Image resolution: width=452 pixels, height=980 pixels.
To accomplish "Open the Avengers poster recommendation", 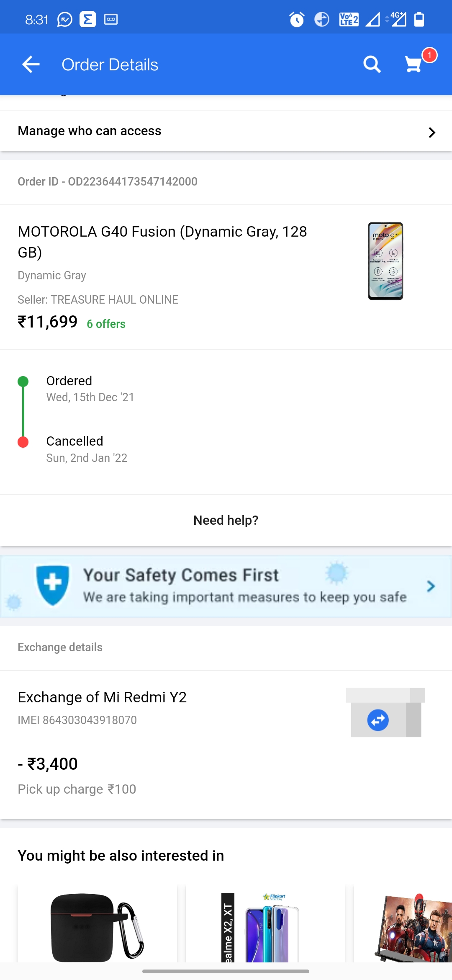I will [412, 926].
